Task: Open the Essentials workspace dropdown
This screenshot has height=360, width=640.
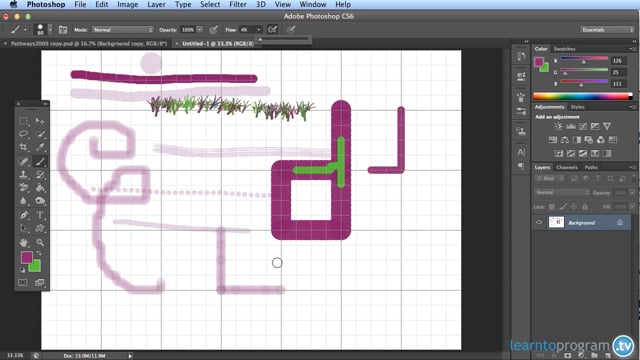Action: point(607,30)
